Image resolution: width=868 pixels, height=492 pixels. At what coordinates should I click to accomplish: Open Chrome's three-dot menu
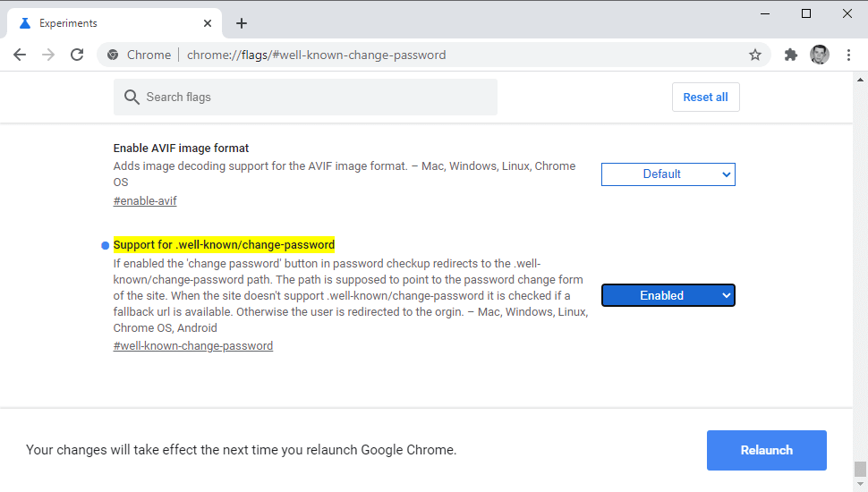[848, 55]
